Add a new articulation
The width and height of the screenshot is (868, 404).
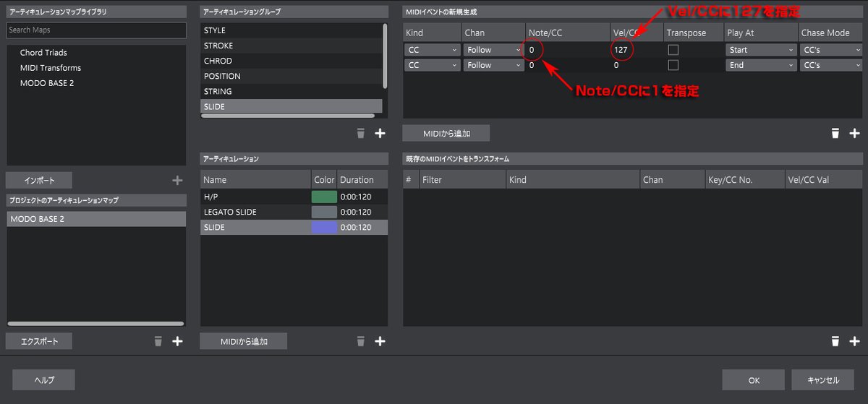[380, 341]
